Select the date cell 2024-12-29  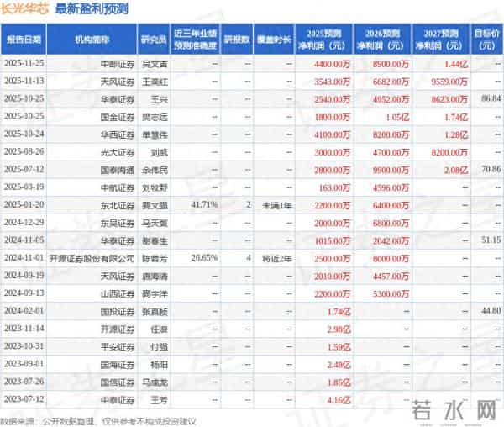click(x=24, y=223)
